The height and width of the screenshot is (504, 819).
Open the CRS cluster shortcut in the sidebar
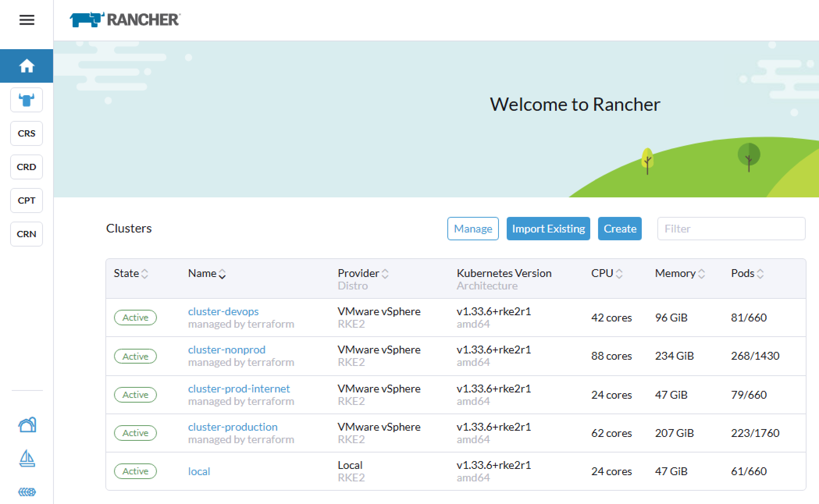tap(27, 133)
